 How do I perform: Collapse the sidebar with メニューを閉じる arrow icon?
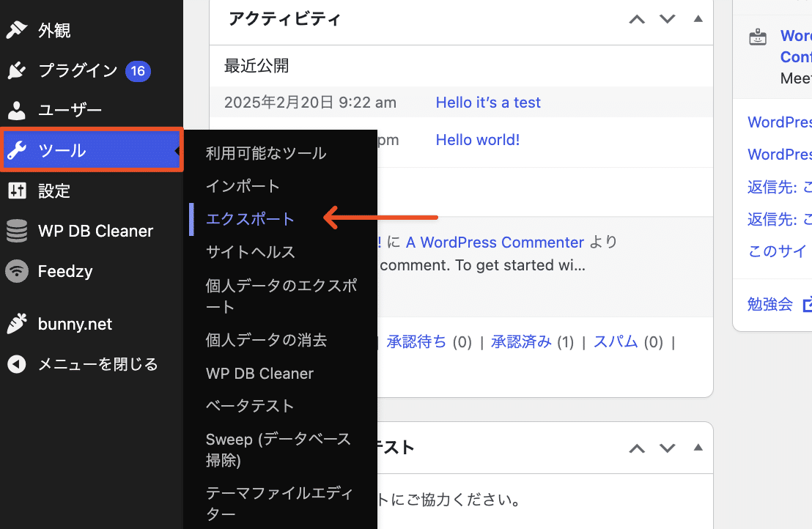point(16,364)
